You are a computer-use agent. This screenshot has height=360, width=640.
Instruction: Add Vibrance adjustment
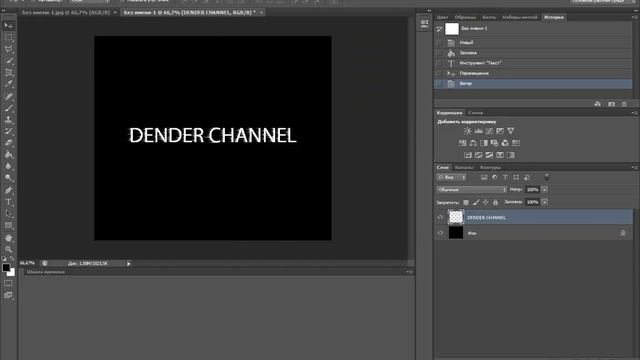[511, 131]
